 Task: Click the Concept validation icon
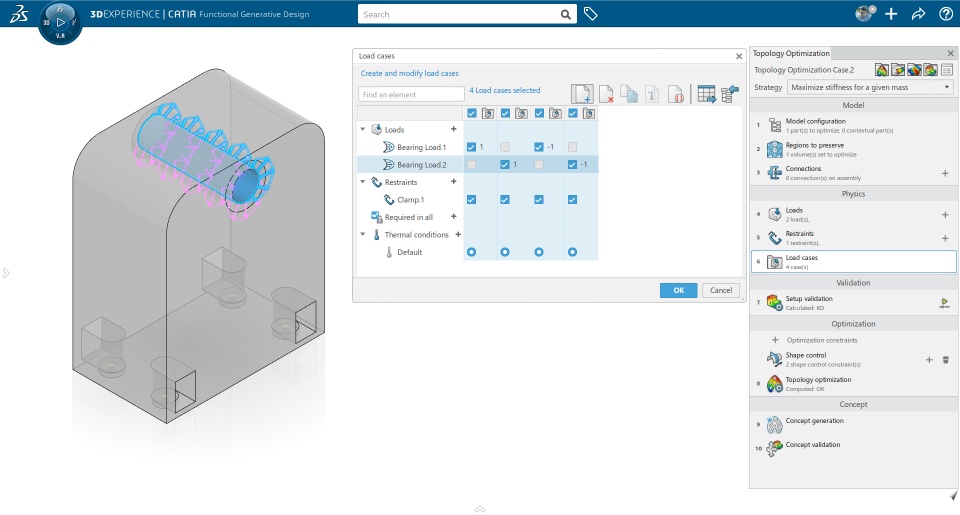[x=774, y=448]
